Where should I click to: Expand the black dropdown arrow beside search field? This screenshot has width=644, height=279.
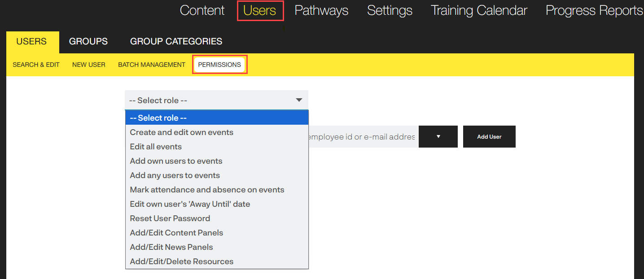coord(438,137)
